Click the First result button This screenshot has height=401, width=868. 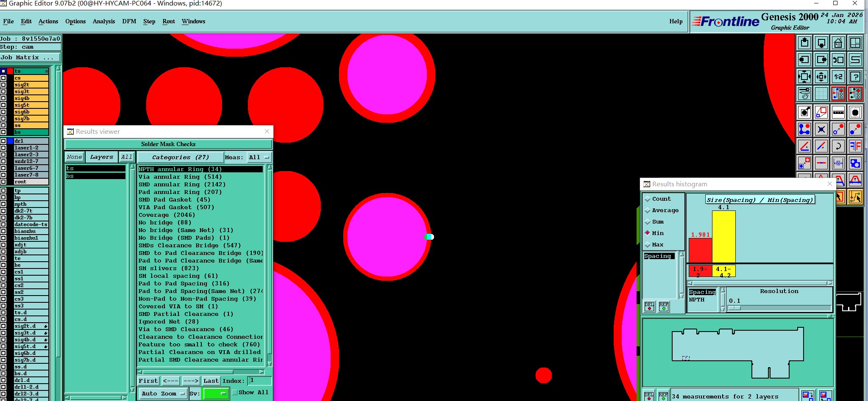(148, 381)
